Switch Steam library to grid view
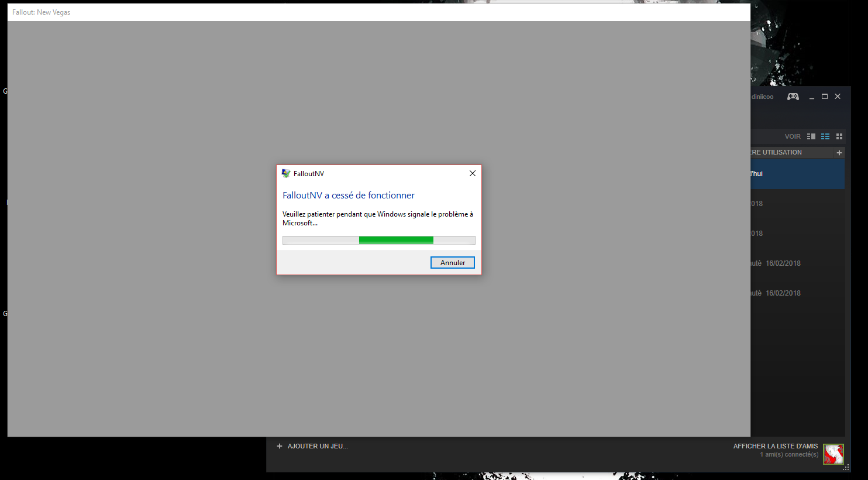This screenshot has height=480, width=868. pos(839,136)
